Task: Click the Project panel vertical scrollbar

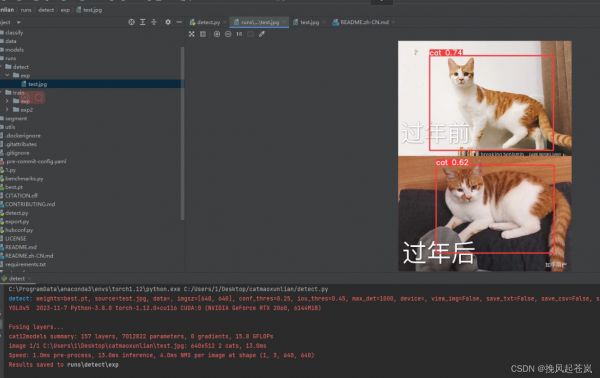Action: pos(183,133)
